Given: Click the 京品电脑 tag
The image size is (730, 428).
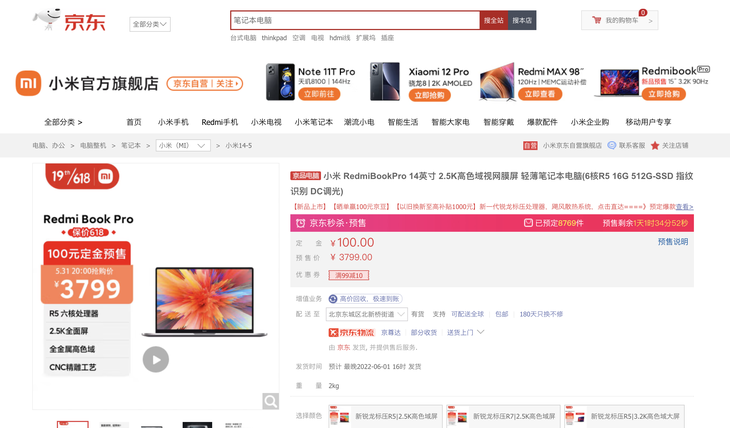Looking at the screenshot, I should (x=305, y=176).
